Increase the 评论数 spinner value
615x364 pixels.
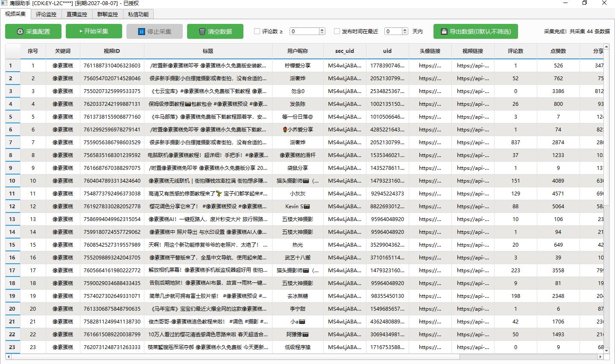click(x=322, y=29)
